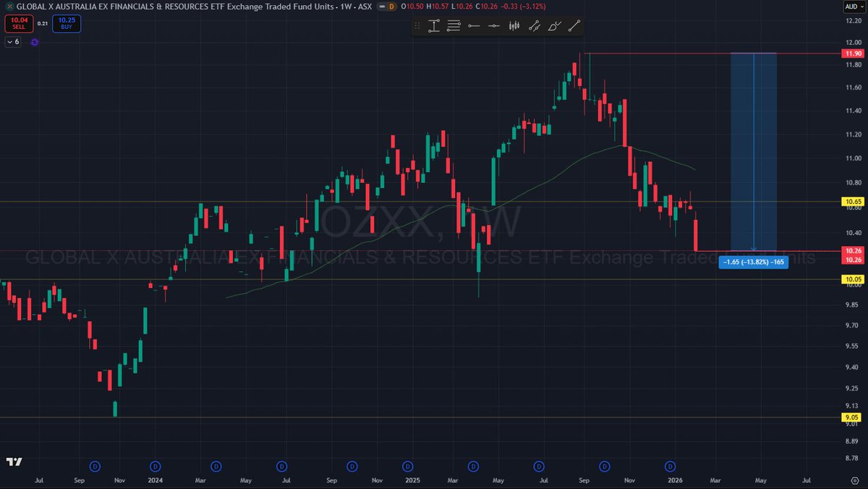Click the -1.65 (-13.82%) measurement label

click(x=754, y=262)
